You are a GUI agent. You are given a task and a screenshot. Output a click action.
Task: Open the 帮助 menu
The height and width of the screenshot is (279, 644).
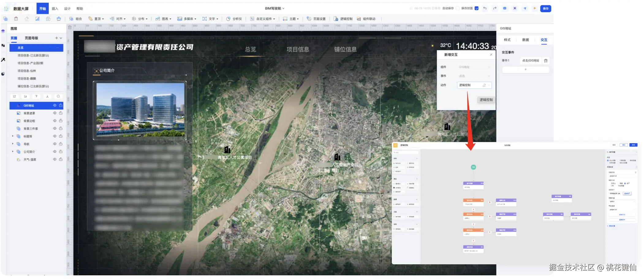(80, 9)
